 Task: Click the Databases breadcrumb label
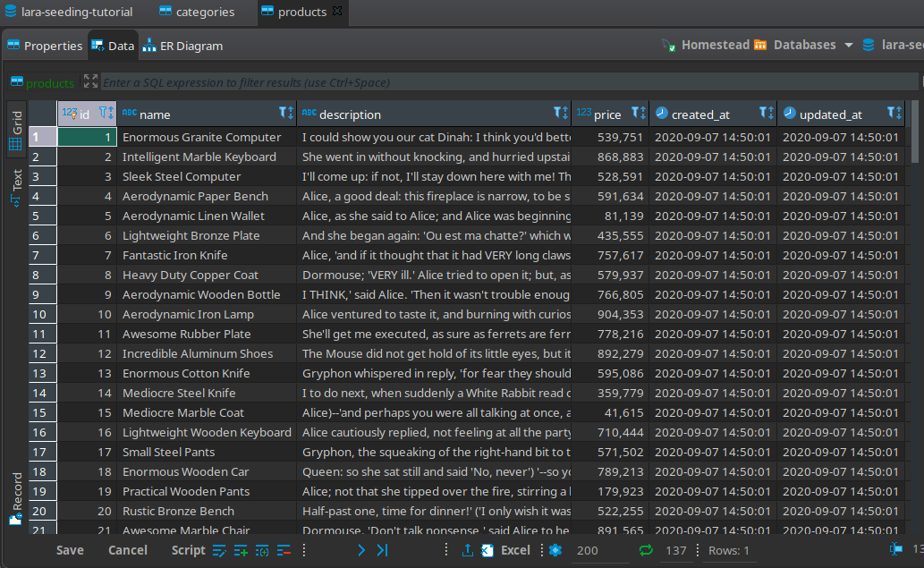804,45
